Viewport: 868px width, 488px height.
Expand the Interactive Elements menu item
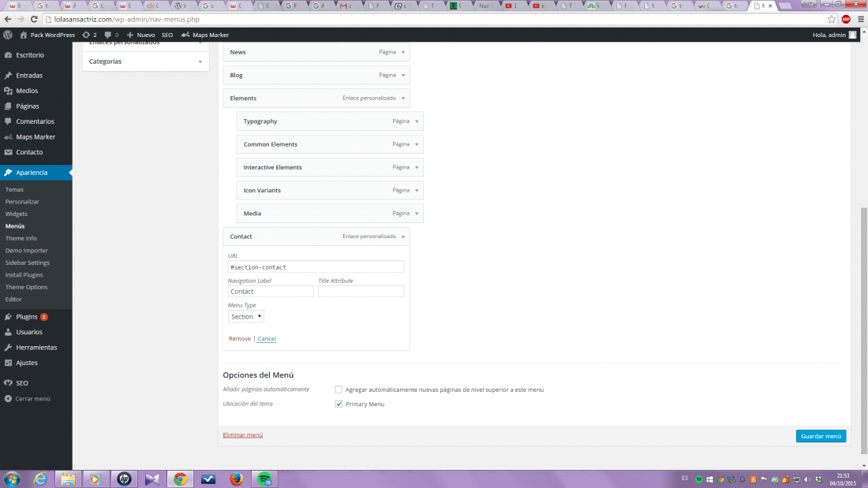(x=417, y=168)
